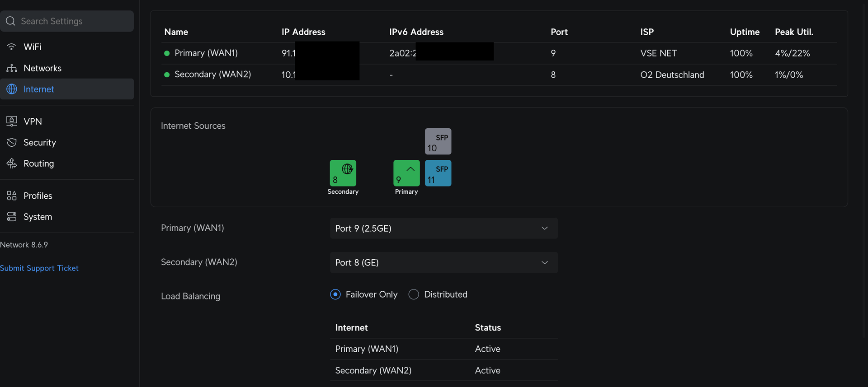Click into Search Settings field

pyautogui.click(x=67, y=21)
